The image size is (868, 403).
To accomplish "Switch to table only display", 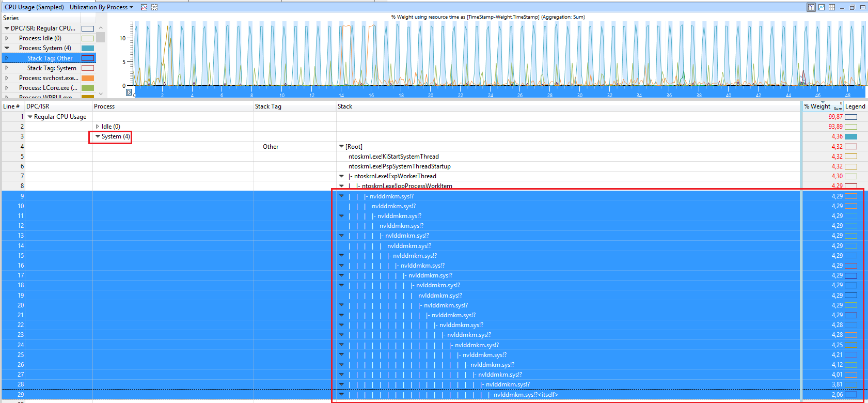I will 832,7.
